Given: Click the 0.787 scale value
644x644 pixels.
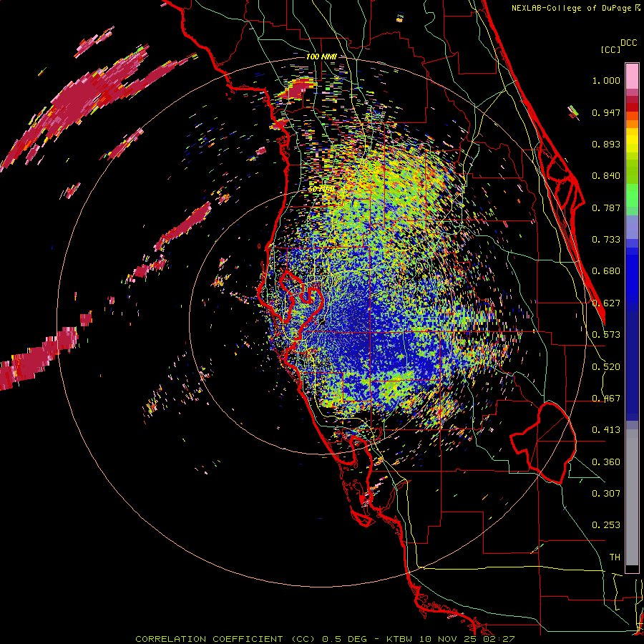Looking at the screenshot, I should coord(606,208).
